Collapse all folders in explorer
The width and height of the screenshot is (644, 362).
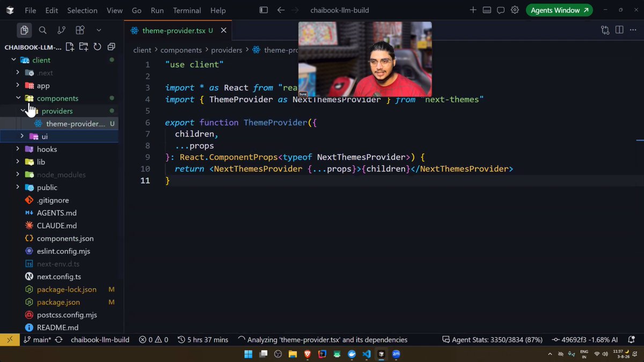click(111, 47)
